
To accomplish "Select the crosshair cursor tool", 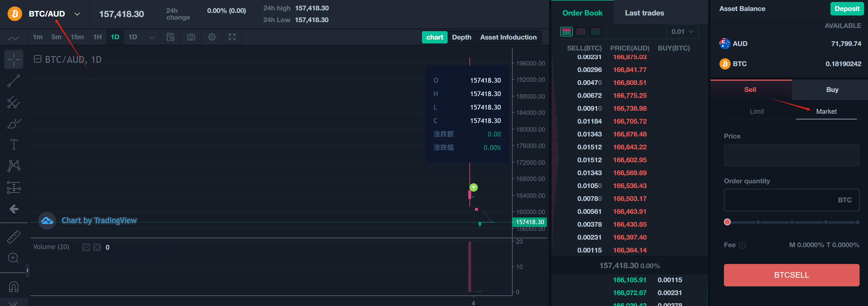I will [x=13, y=59].
